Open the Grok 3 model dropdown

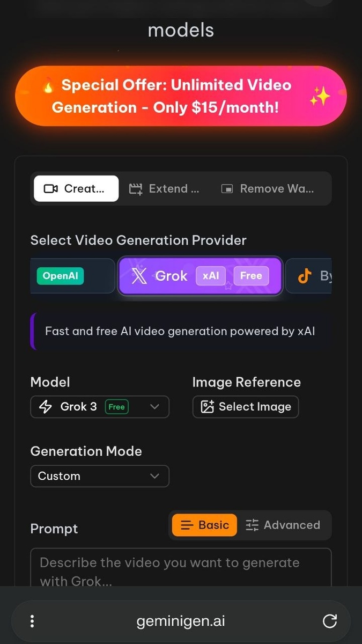pos(99,407)
